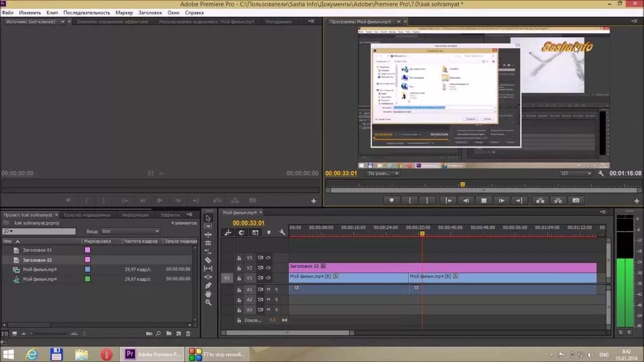Open Program monitor wrench settings
Screen dimensions: 644x362
601,173
